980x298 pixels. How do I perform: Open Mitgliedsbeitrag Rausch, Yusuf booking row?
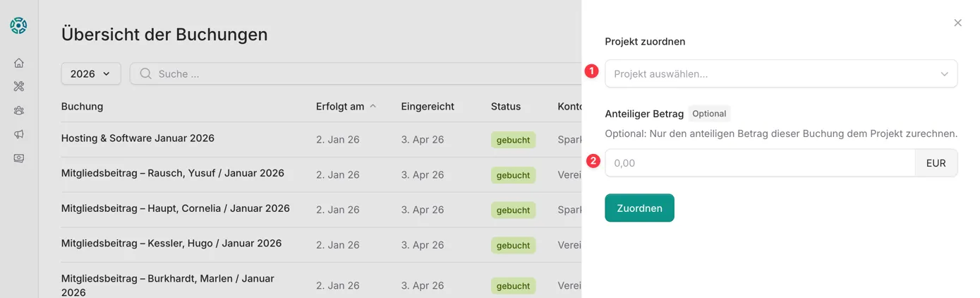coord(172,173)
